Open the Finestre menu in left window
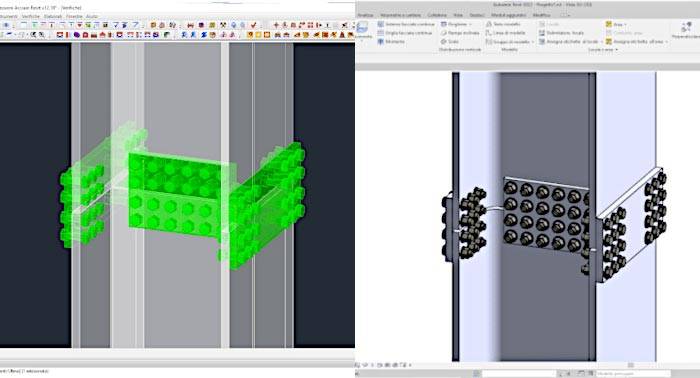This screenshot has height=378, width=700. (x=74, y=17)
